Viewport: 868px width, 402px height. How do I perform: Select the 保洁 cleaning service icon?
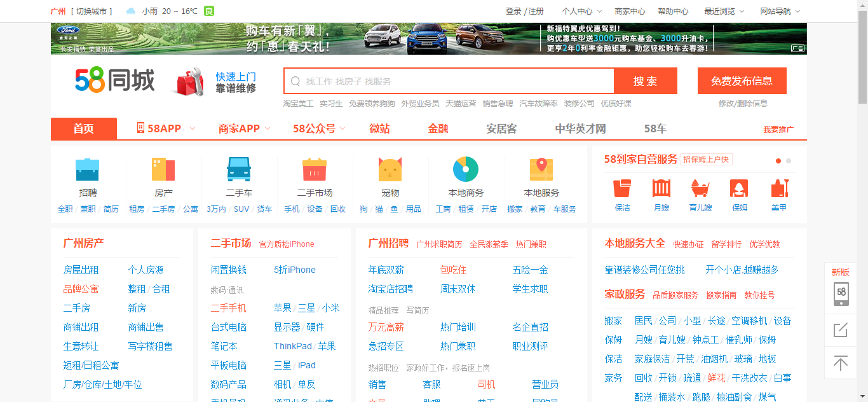(622, 188)
